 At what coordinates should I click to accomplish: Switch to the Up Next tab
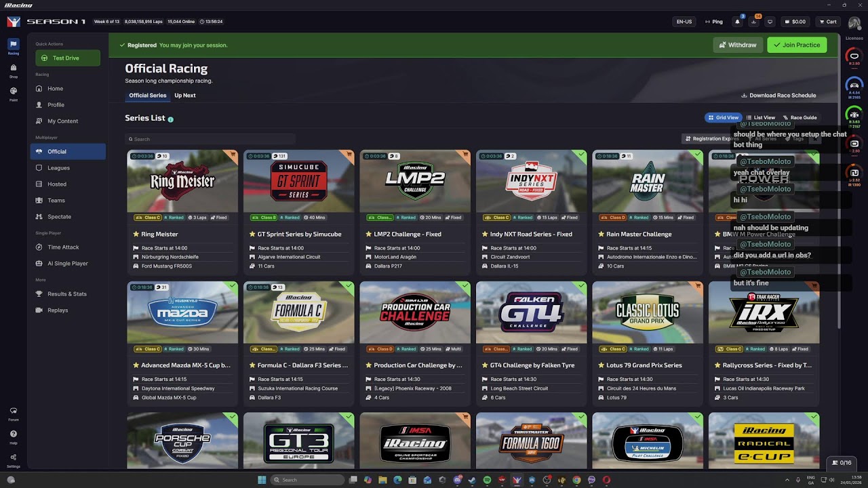(x=184, y=96)
